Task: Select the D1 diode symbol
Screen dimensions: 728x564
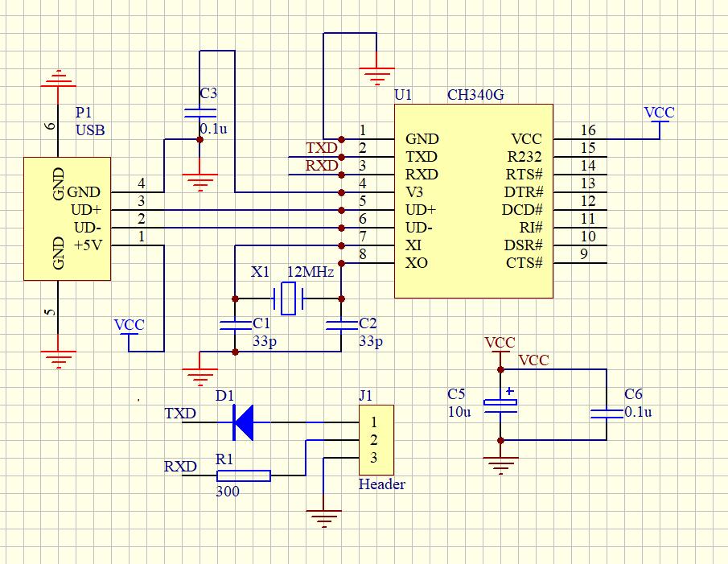Action: click(x=243, y=422)
